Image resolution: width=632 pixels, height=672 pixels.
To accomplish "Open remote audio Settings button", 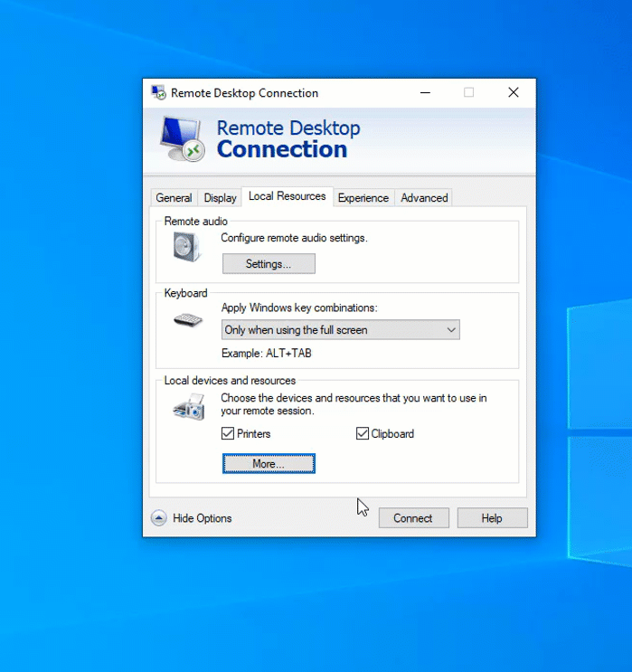I will [x=269, y=263].
